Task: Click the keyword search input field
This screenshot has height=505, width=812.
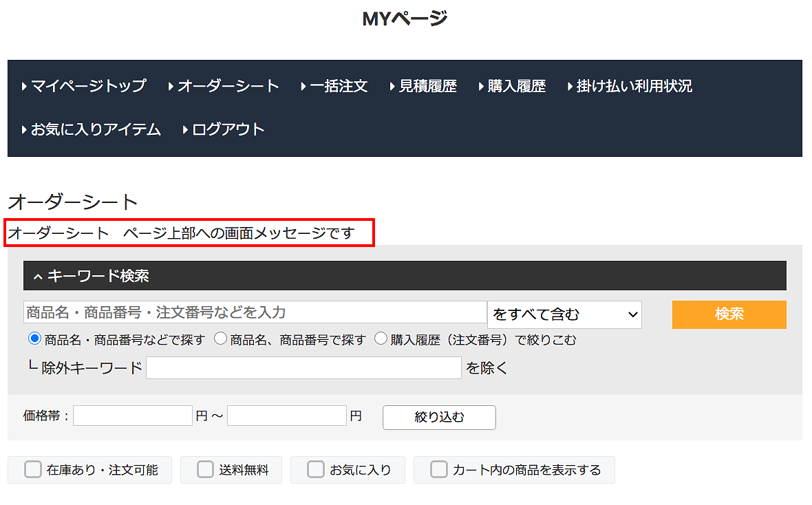Action: [x=255, y=312]
